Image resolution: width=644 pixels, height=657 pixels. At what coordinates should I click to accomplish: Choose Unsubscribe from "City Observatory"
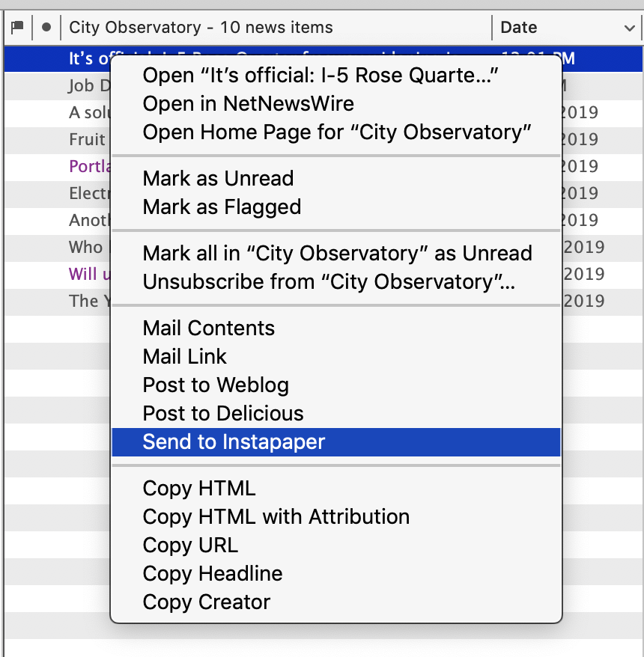[335, 282]
